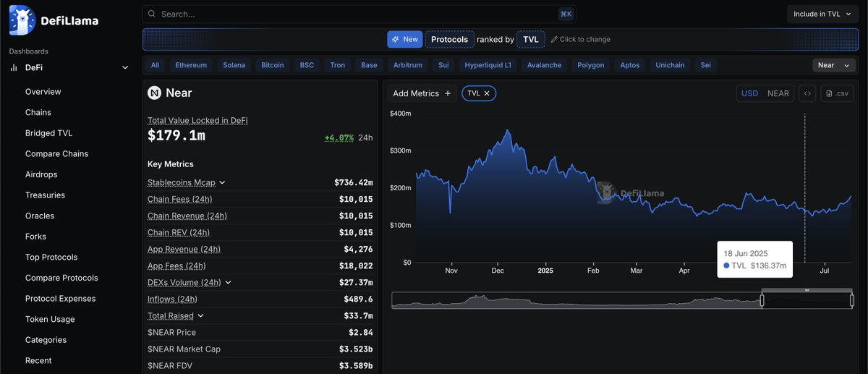Select the Tron chain tab
The height and width of the screenshot is (374, 868).
pyautogui.click(x=338, y=65)
